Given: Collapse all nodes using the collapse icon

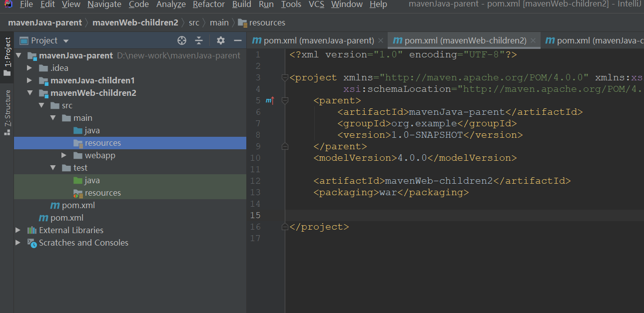Looking at the screenshot, I should pos(199,40).
